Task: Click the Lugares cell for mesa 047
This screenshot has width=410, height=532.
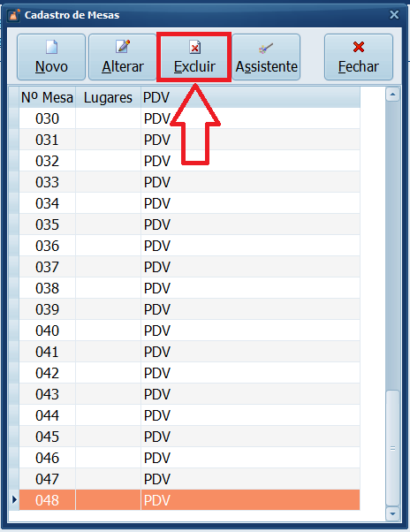Action: point(108,479)
